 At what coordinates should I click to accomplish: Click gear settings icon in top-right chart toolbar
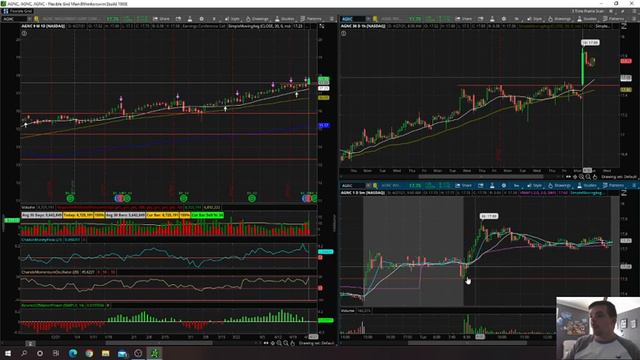[504, 19]
